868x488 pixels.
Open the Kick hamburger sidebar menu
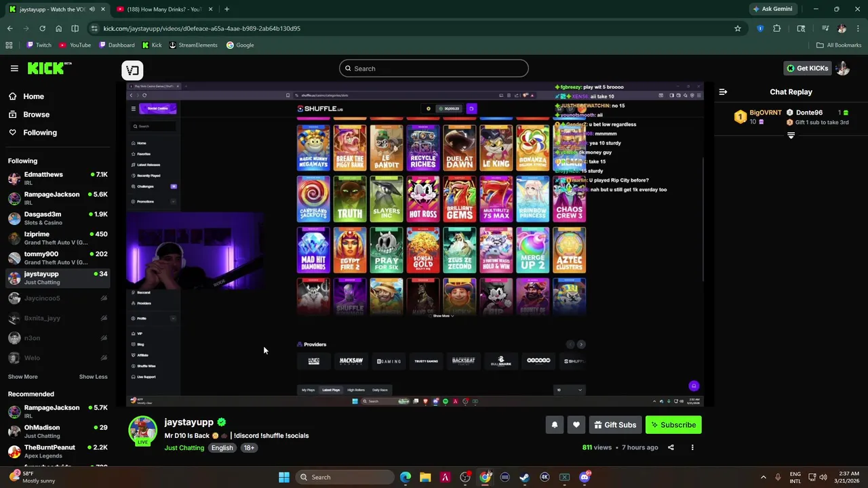[14, 68]
